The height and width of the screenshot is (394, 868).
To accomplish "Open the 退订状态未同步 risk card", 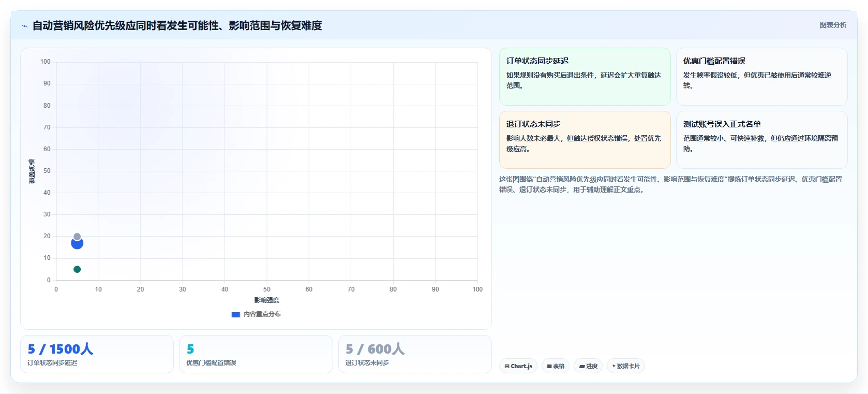I will tap(585, 140).
